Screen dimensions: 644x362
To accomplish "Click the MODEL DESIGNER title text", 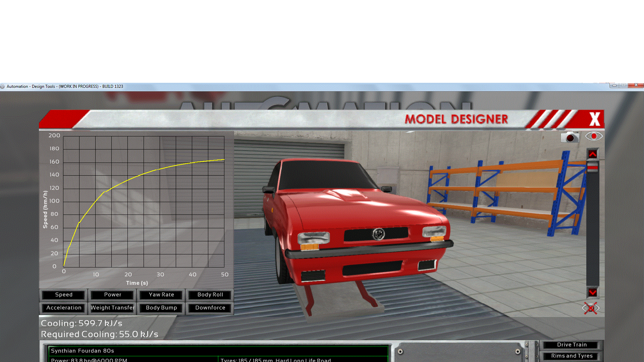I will click(456, 119).
